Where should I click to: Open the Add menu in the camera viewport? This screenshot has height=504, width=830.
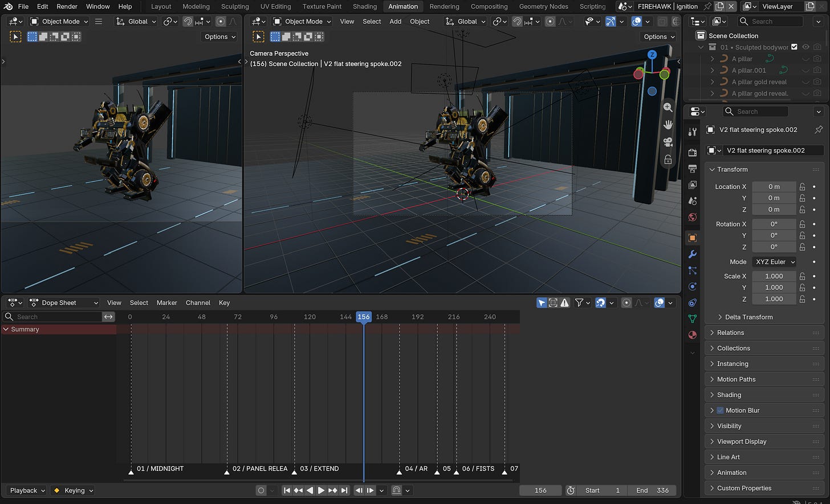click(x=396, y=22)
